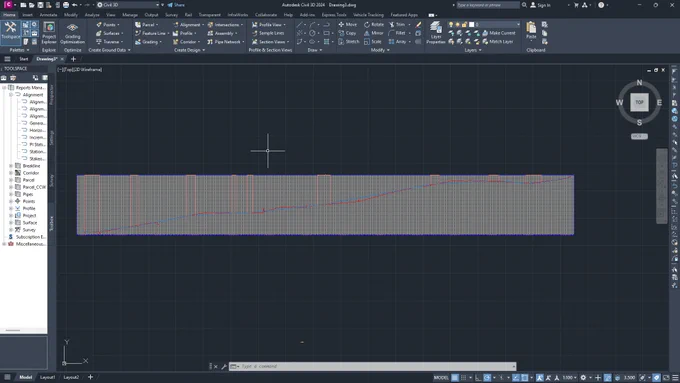Toggle layer 0 on/off lightbulb

451,25
